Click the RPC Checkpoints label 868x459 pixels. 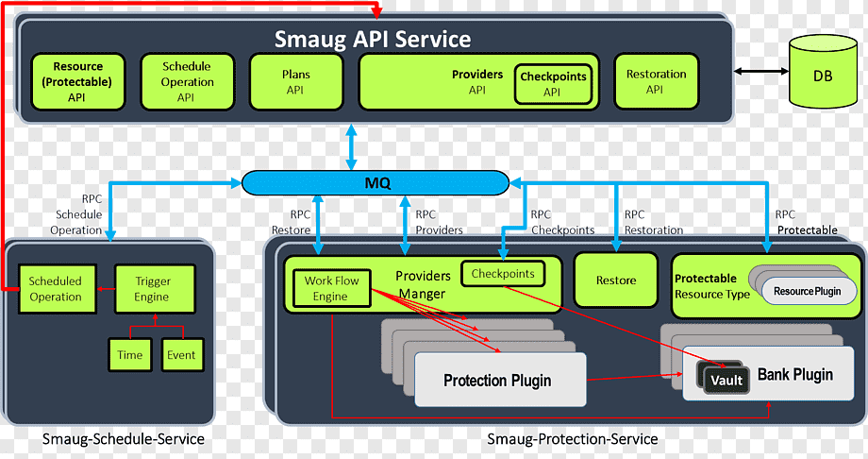pyautogui.click(x=562, y=222)
